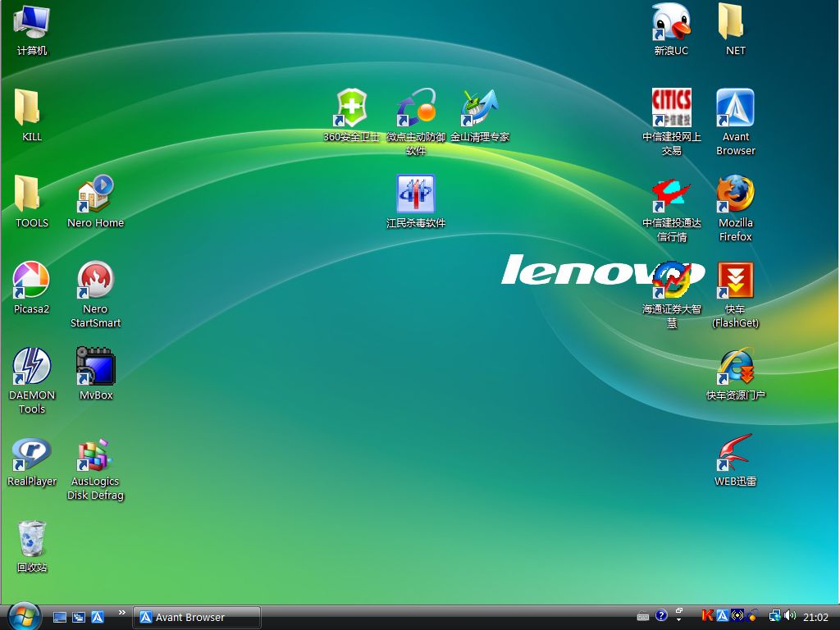Select 快车资源门户 shortcut
840x630 pixels.
pos(736,374)
